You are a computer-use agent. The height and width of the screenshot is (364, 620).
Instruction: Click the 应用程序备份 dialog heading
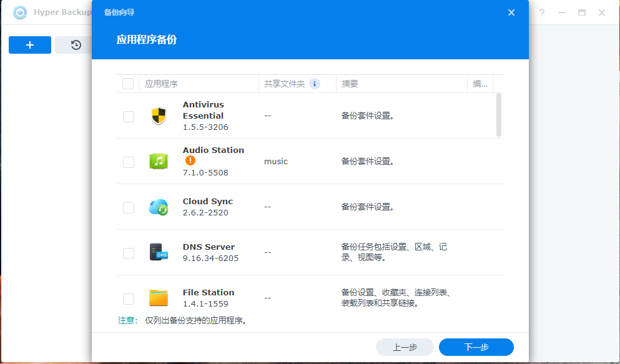(147, 39)
